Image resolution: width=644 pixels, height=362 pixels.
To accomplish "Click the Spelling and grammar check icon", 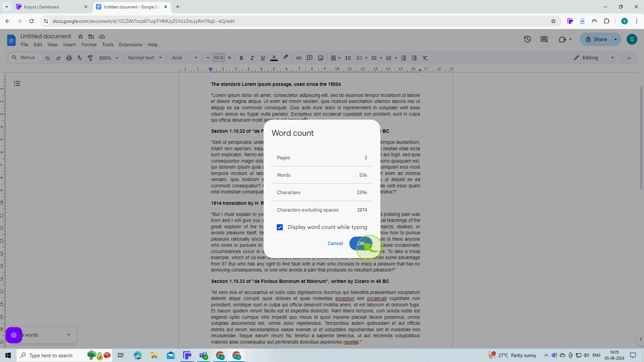I will click(x=79, y=58).
